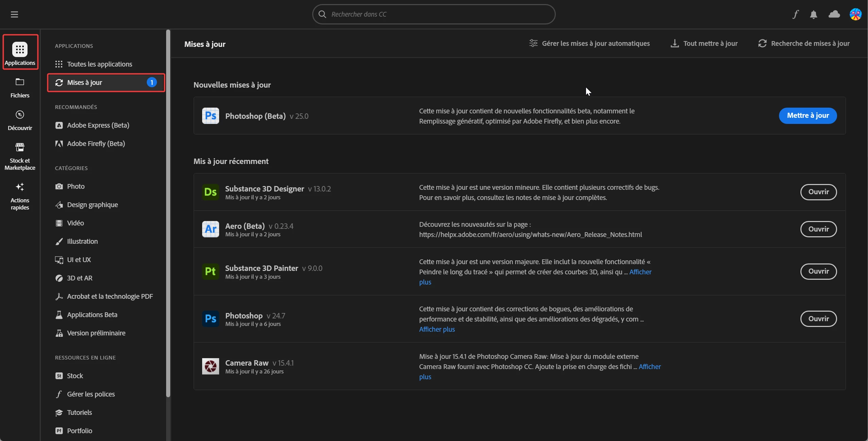Go to Fichiers in the left rail
This screenshot has height=441, width=868.
20,88
